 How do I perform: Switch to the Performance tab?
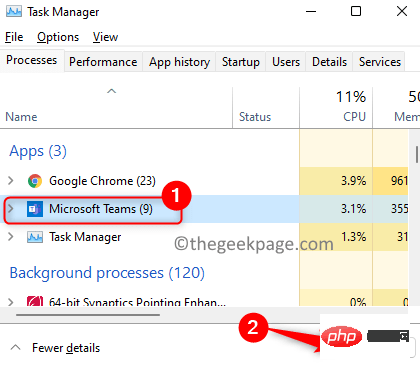pos(103,62)
